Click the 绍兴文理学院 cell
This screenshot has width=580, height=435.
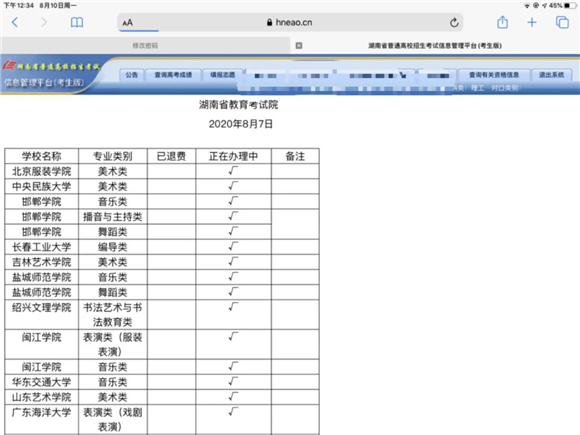coord(41,314)
